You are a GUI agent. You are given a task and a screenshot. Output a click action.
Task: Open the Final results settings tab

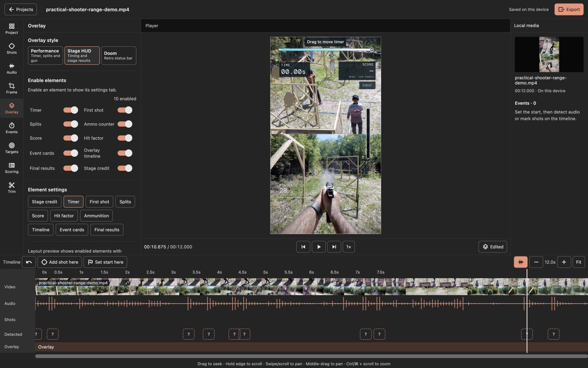click(x=107, y=230)
